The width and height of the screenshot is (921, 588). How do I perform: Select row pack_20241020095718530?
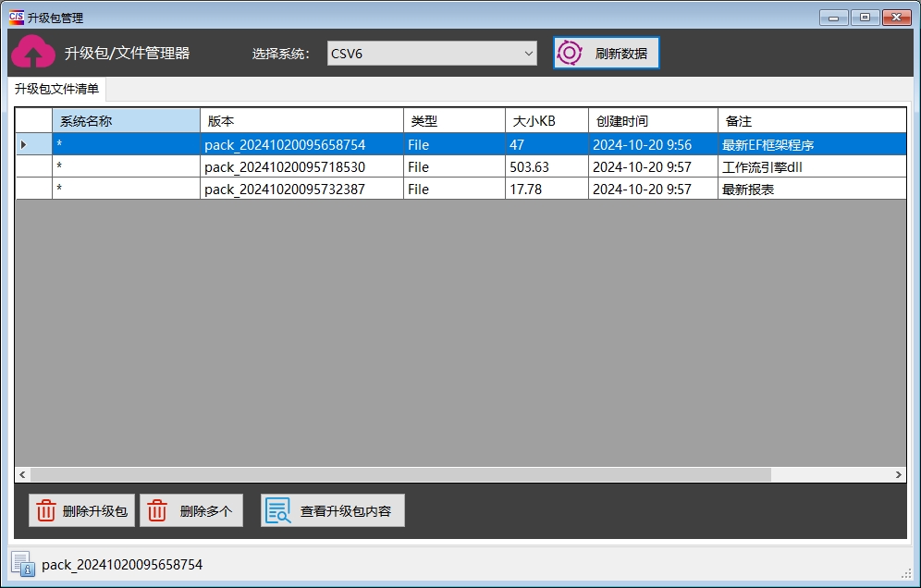click(x=285, y=167)
